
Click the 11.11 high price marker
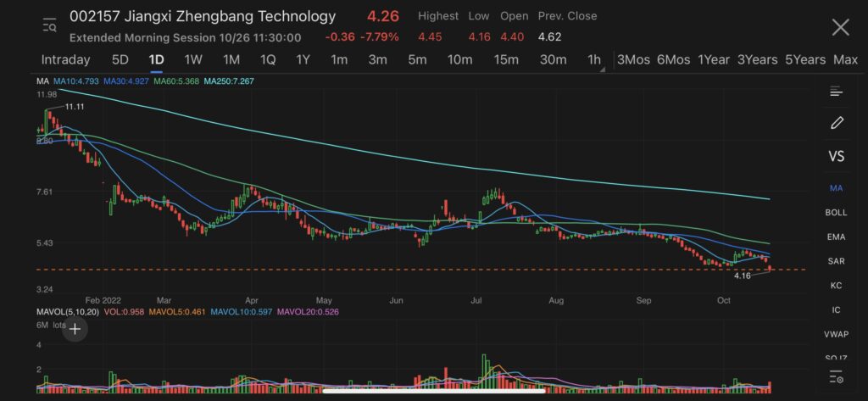coord(75,107)
